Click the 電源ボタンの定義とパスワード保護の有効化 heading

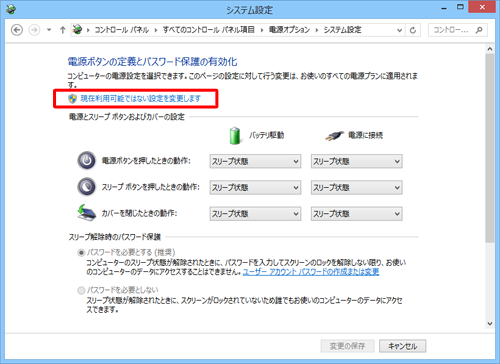click(152, 62)
